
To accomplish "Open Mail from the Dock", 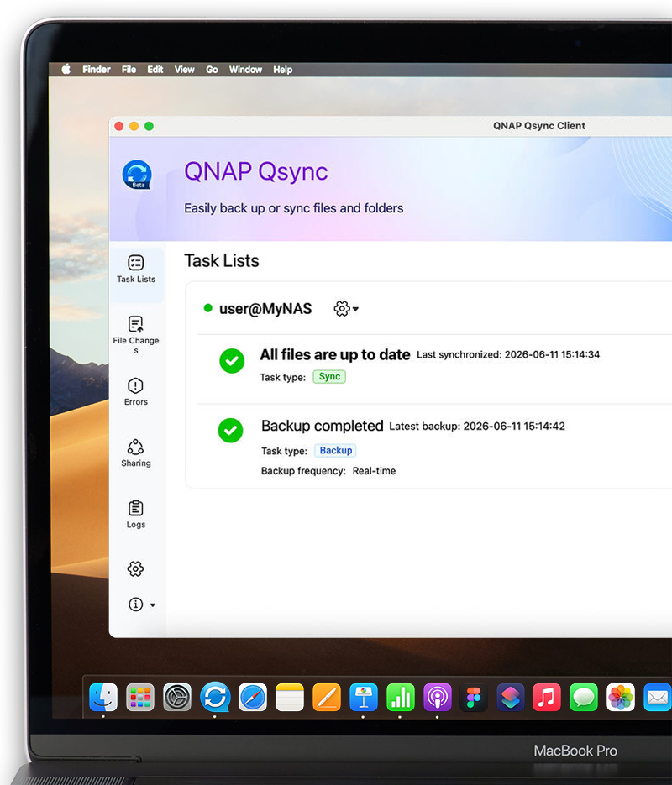I will (x=658, y=697).
